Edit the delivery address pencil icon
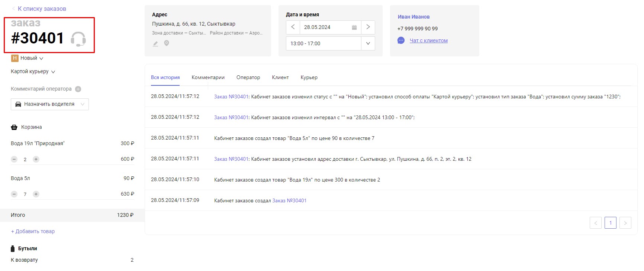The height and width of the screenshot is (271, 644). tap(155, 43)
